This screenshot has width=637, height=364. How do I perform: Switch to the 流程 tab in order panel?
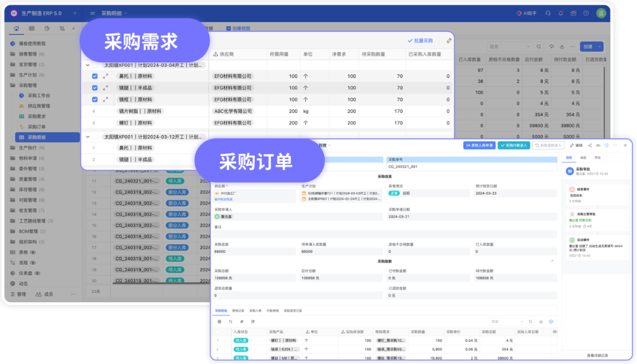[x=569, y=157]
